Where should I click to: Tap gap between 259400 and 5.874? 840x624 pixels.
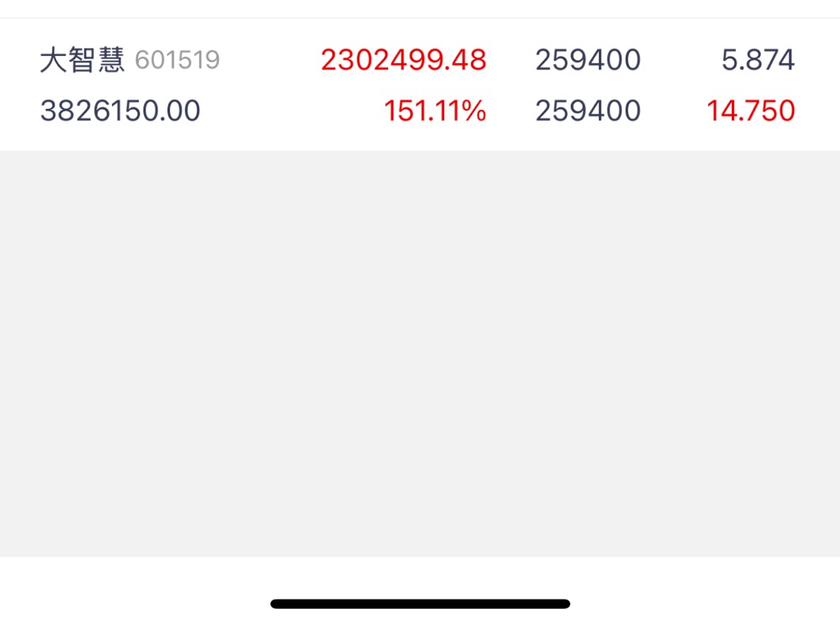[x=681, y=60]
